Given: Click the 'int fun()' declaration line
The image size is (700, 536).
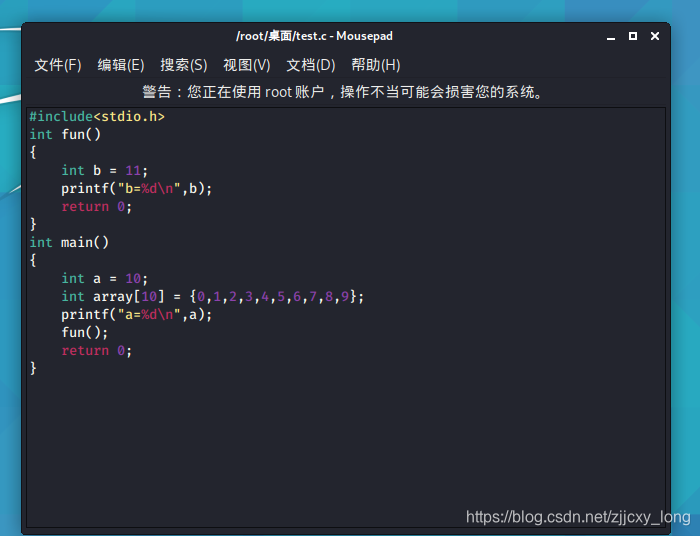Looking at the screenshot, I should pos(65,135).
